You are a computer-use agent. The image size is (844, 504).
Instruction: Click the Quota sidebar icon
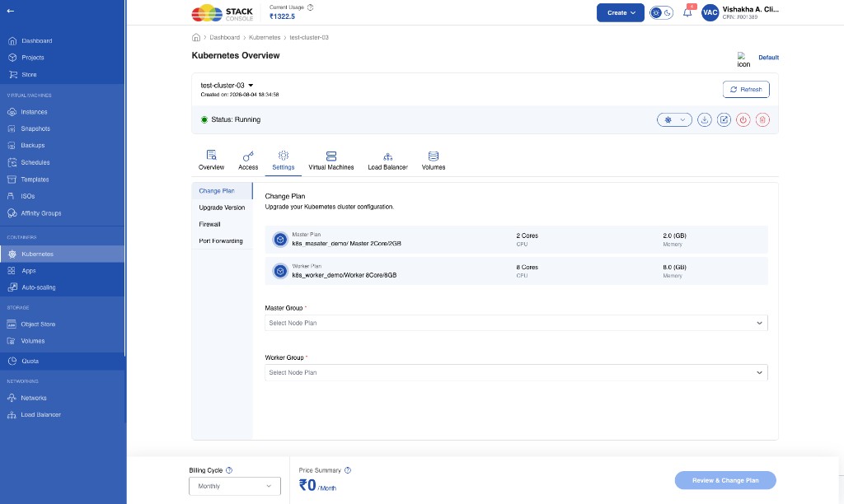(12, 361)
